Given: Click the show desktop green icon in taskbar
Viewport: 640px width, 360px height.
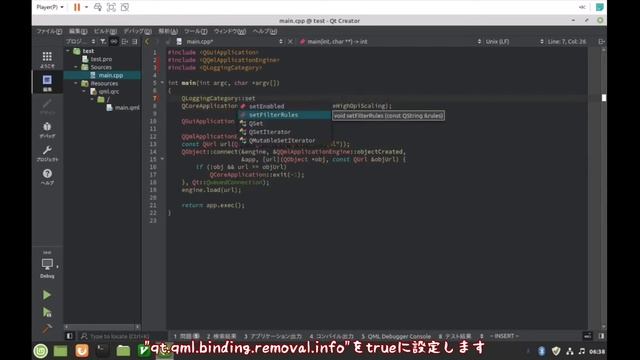Looking at the screenshot, I should click(x=60, y=351).
